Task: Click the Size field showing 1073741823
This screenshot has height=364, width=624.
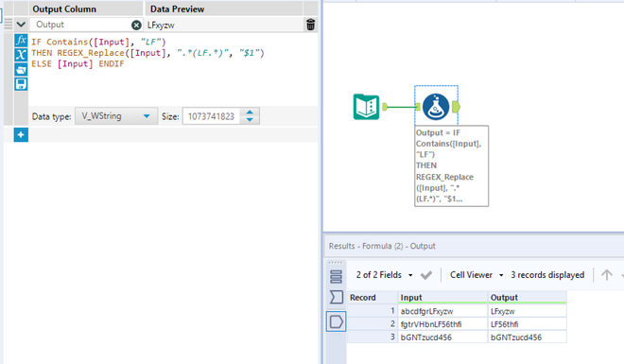Action: [212, 116]
